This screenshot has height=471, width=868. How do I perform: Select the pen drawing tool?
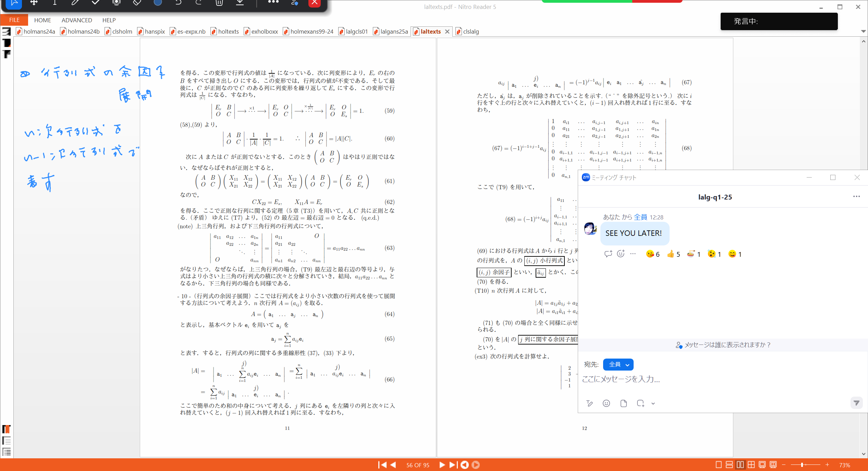(x=75, y=3)
